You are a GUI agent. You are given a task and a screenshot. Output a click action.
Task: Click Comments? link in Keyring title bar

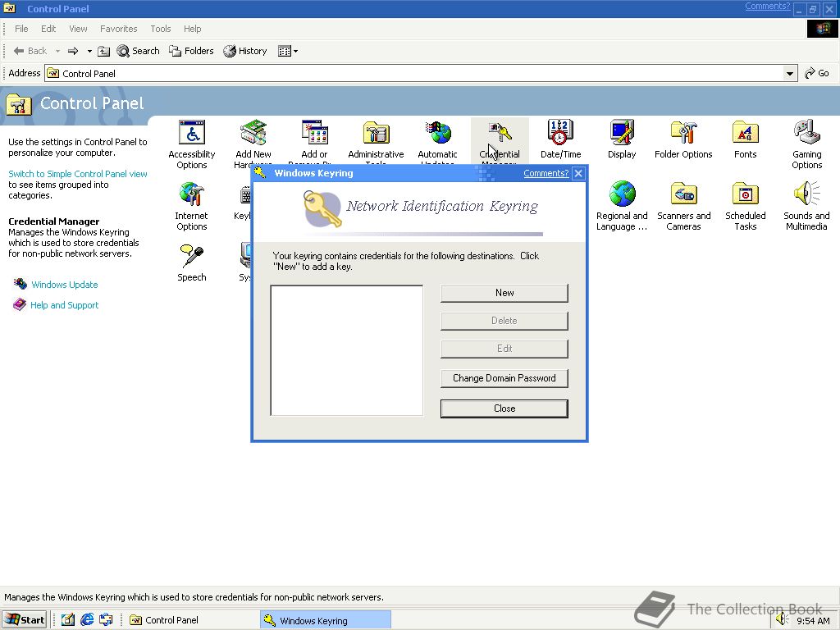(546, 173)
